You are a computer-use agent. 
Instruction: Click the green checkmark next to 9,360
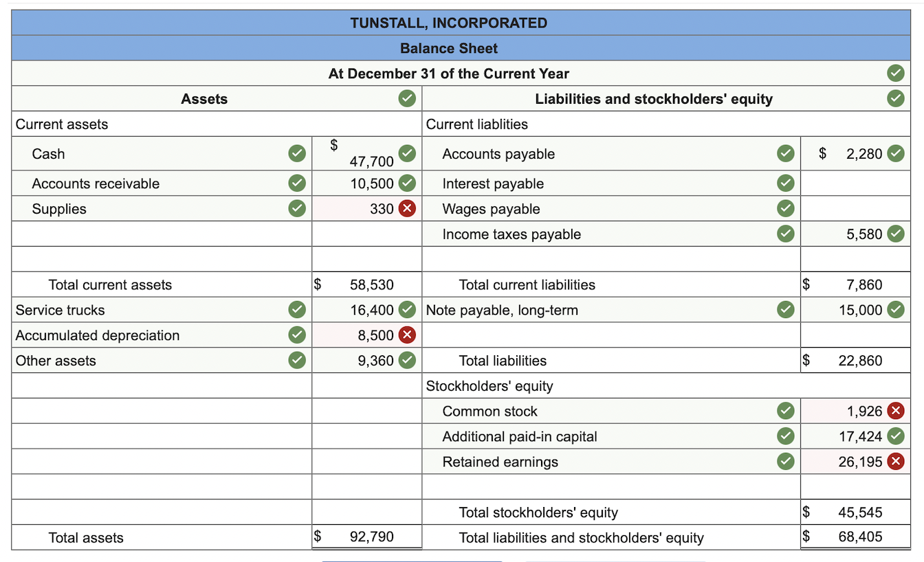point(407,361)
